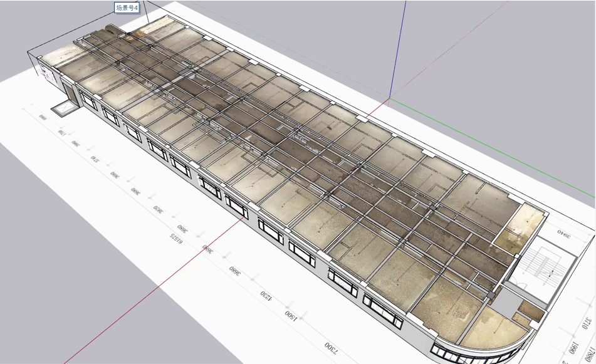Select the 61575 overall dimension label
Screen dimensions: 596x364
[x=175, y=238]
